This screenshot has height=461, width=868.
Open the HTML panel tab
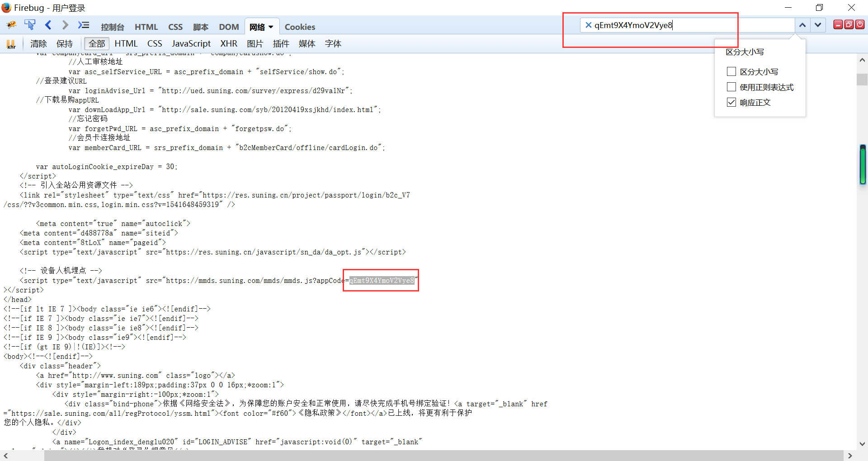click(146, 27)
